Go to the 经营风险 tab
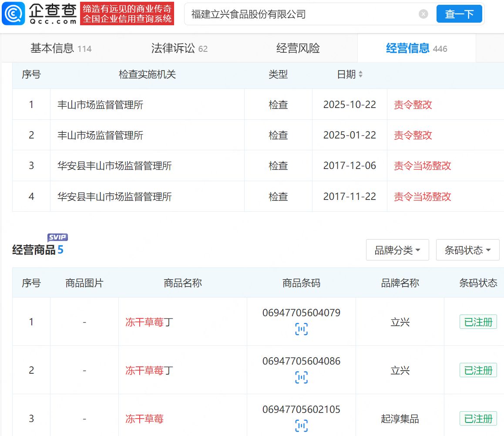 [x=298, y=48]
